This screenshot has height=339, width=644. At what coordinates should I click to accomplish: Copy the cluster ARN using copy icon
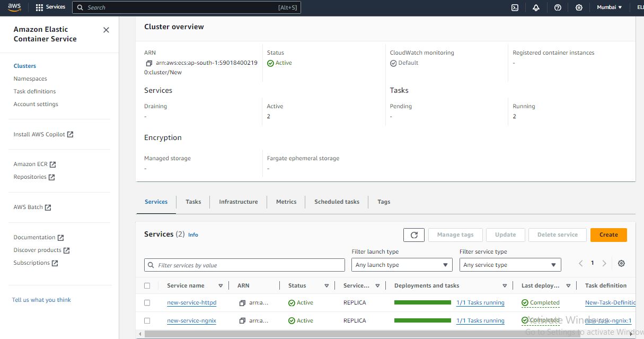149,63
